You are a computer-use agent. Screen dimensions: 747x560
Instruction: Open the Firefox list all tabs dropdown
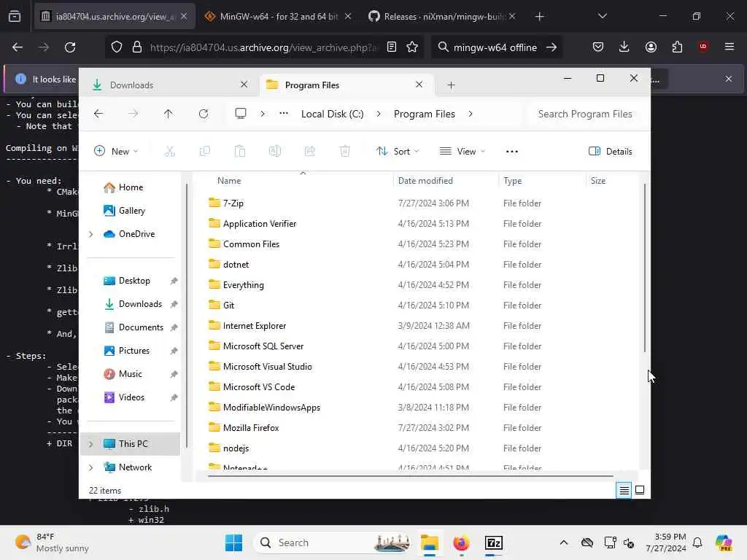click(x=602, y=16)
